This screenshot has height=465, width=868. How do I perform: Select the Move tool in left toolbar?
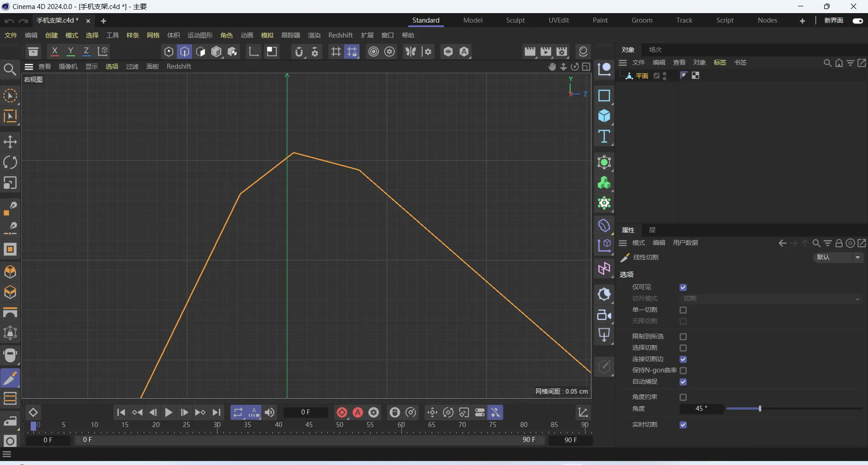pyautogui.click(x=10, y=142)
